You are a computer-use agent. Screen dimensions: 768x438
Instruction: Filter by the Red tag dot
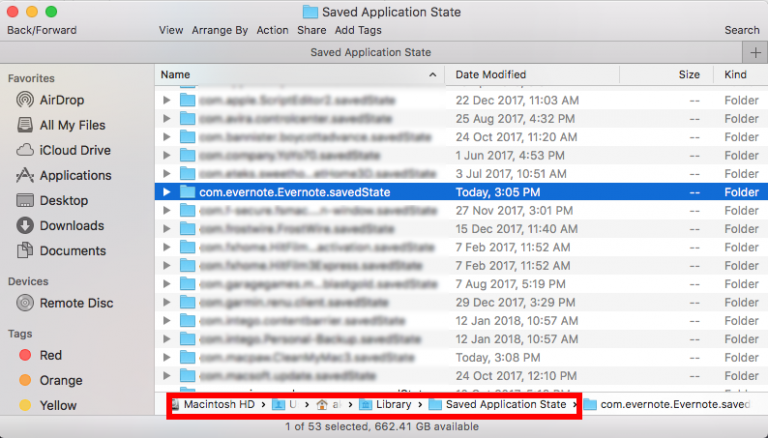(25, 355)
